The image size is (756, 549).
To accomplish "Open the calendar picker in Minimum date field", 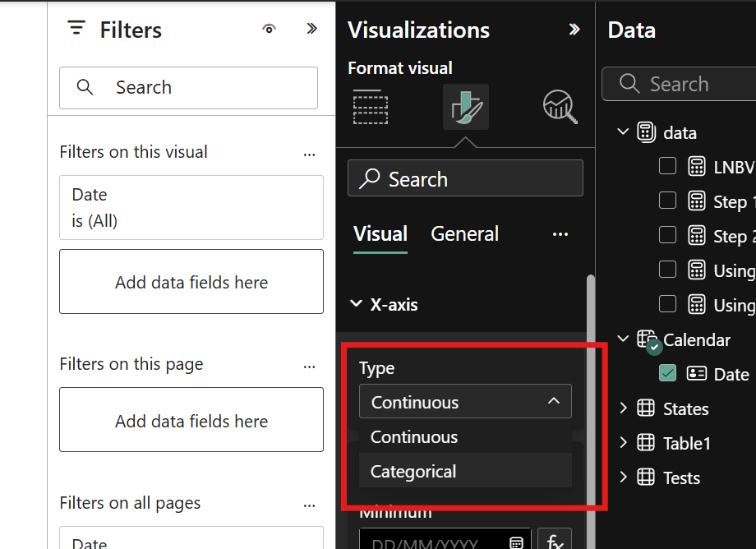I will click(516, 543).
